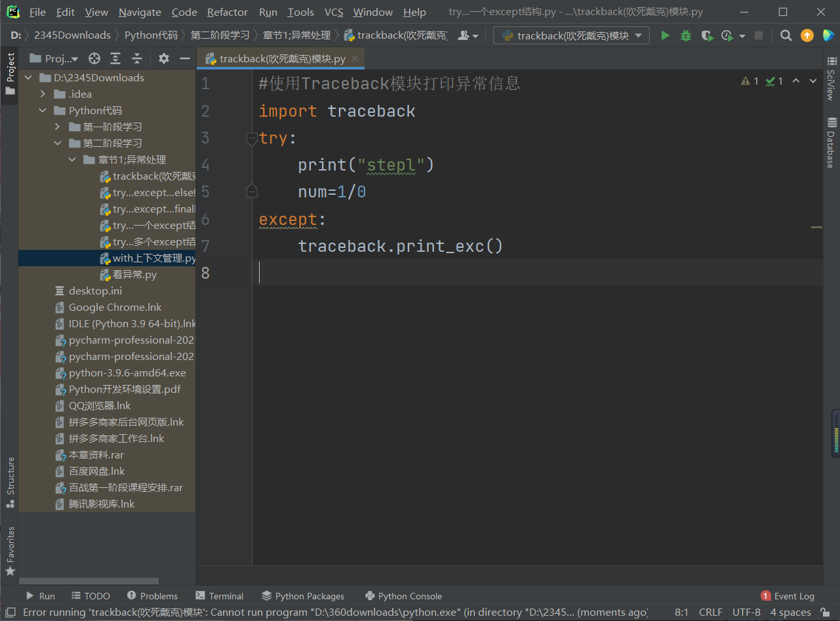Open the Problems tool window

152,596
